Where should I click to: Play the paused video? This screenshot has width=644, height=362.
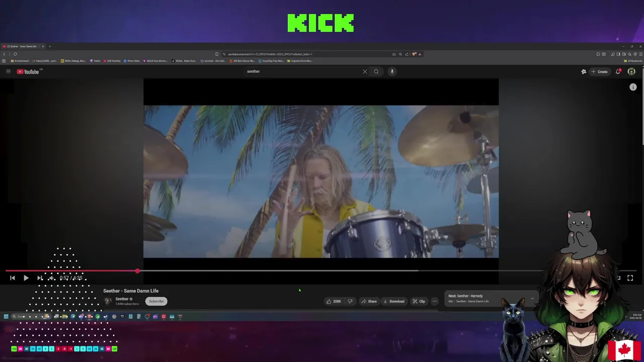[26, 278]
